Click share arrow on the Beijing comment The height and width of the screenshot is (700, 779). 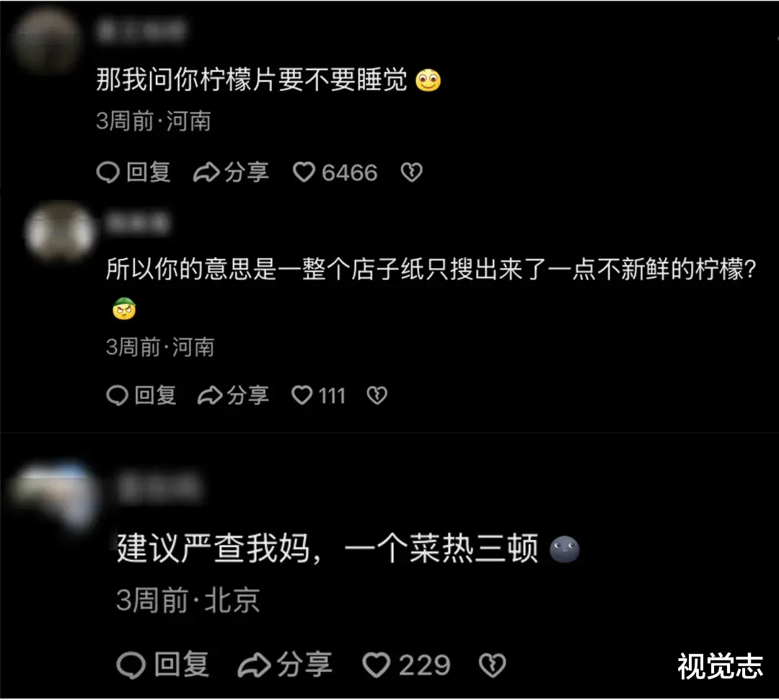(254, 665)
